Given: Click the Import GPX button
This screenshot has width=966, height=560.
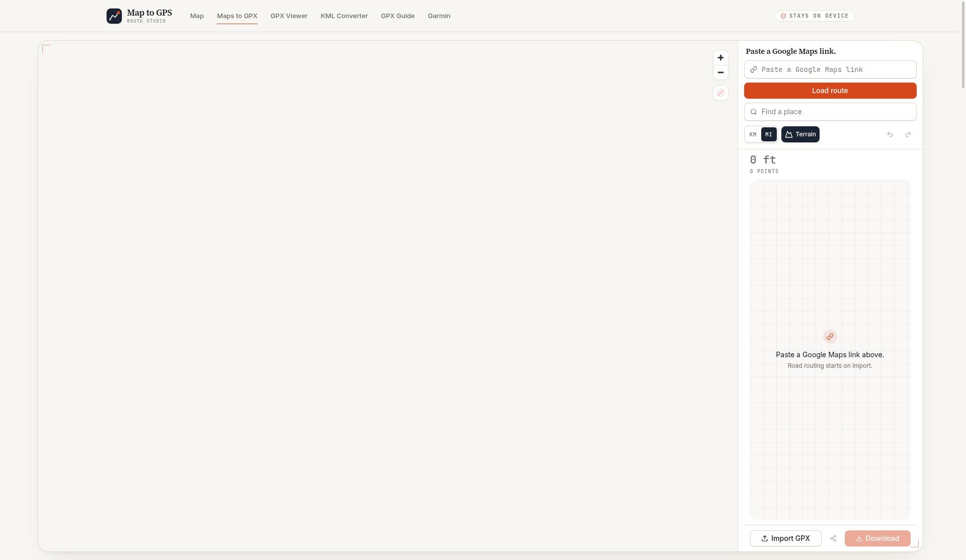Looking at the screenshot, I should [x=785, y=538].
